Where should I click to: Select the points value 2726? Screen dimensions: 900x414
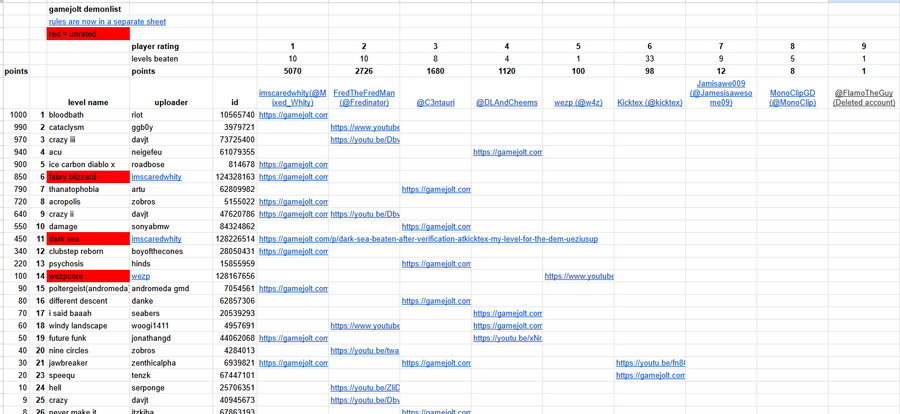[x=364, y=71]
